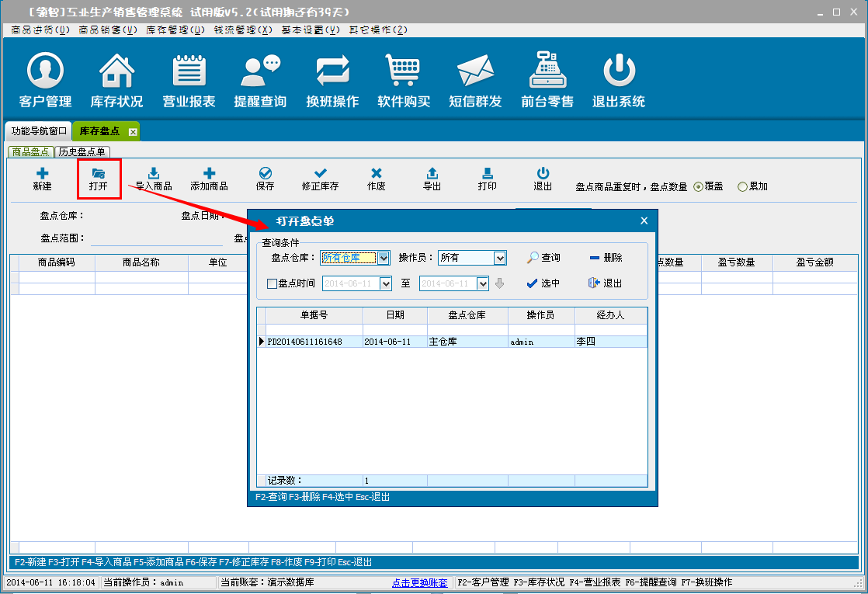The width and height of the screenshot is (868, 594).
Task: Click the 查询 button in dialog
Action: tap(543, 258)
